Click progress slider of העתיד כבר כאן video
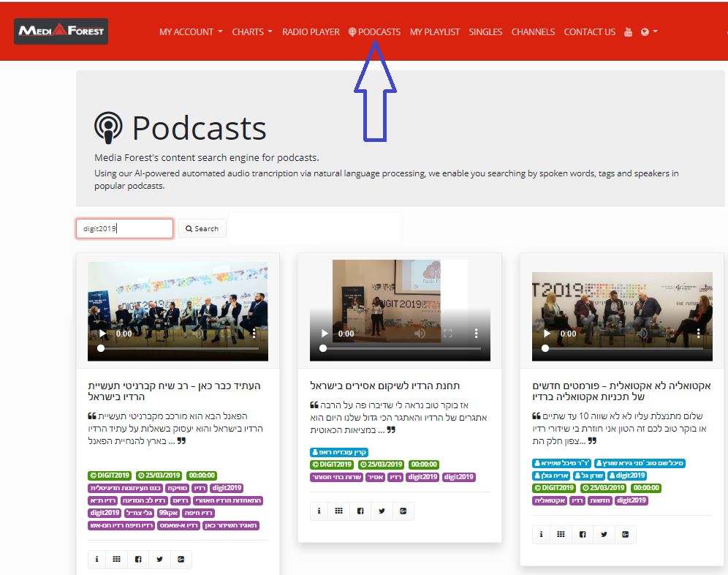This screenshot has height=575, width=728. click(178, 348)
